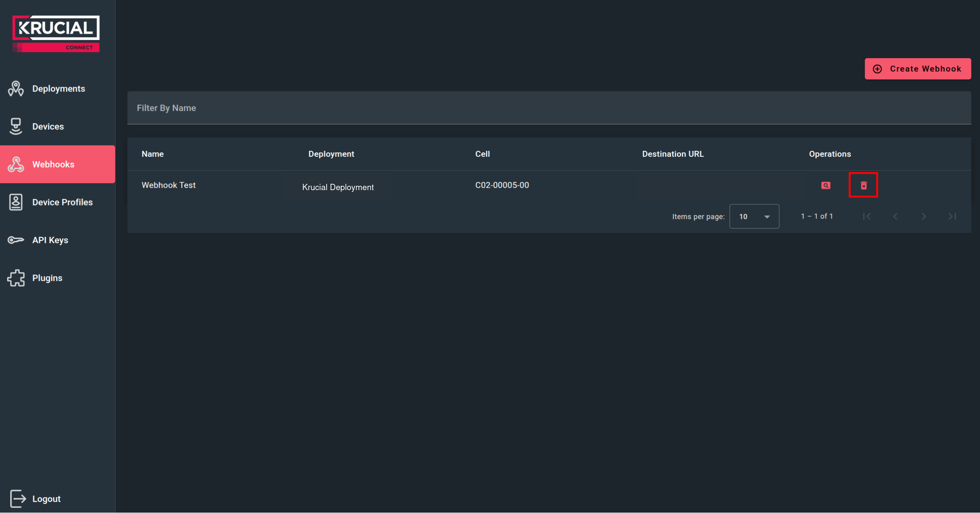Expand the page size selector showing 10
This screenshot has width=980, height=513.
[753, 216]
